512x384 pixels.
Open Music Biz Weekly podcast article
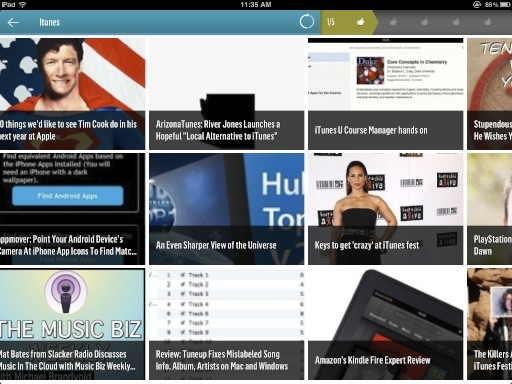tap(72, 324)
